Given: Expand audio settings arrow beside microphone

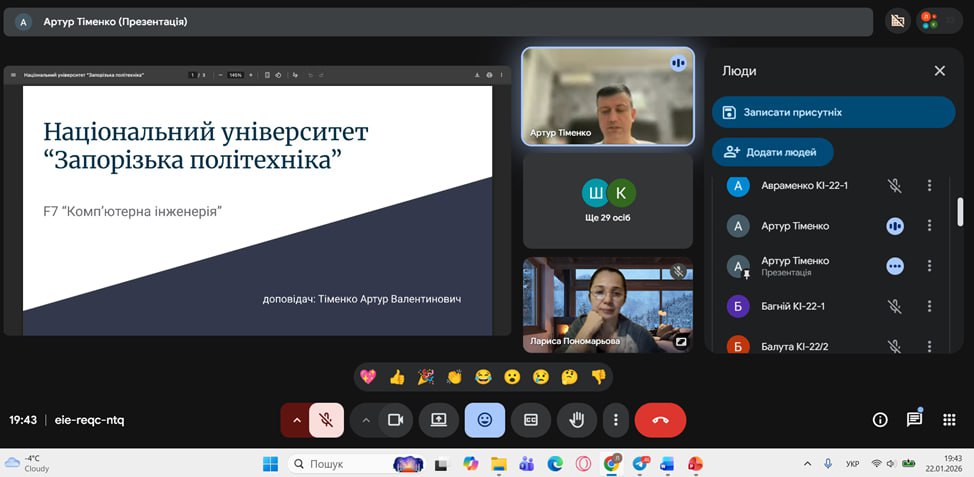Looking at the screenshot, I should click(296, 420).
